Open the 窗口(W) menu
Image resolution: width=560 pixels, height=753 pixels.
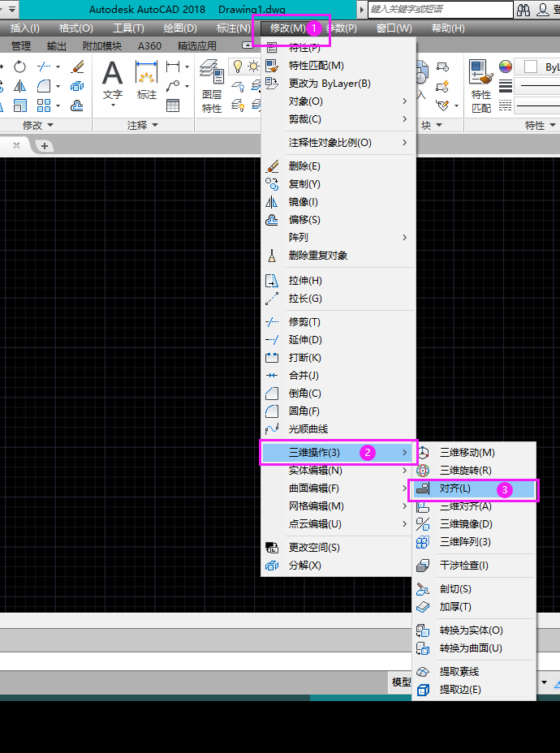(x=394, y=28)
